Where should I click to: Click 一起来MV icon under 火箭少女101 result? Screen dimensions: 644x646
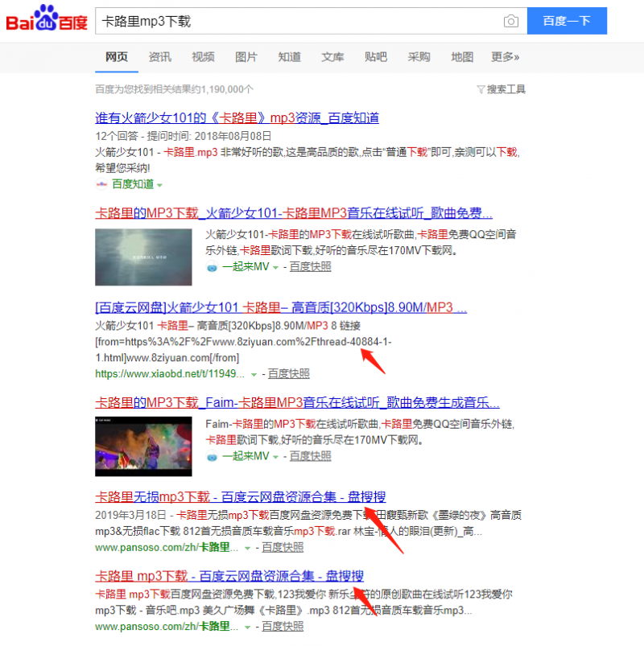[212, 267]
